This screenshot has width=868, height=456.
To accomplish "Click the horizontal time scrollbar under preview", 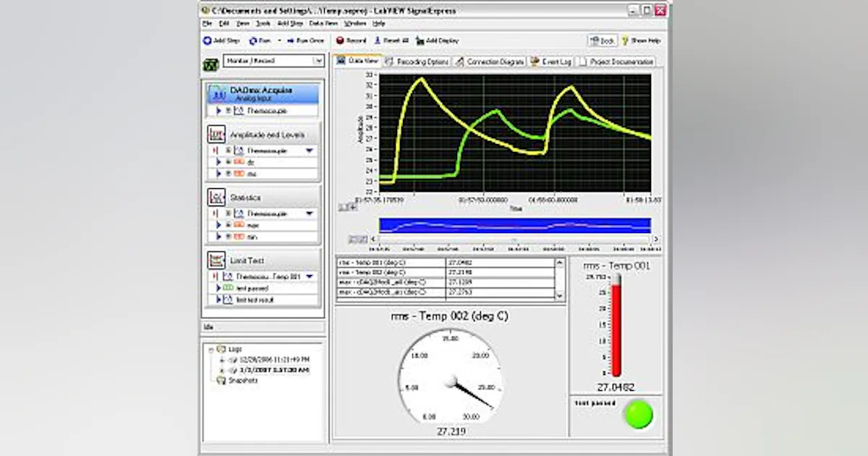I will pyautogui.click(x=515, y=239).
